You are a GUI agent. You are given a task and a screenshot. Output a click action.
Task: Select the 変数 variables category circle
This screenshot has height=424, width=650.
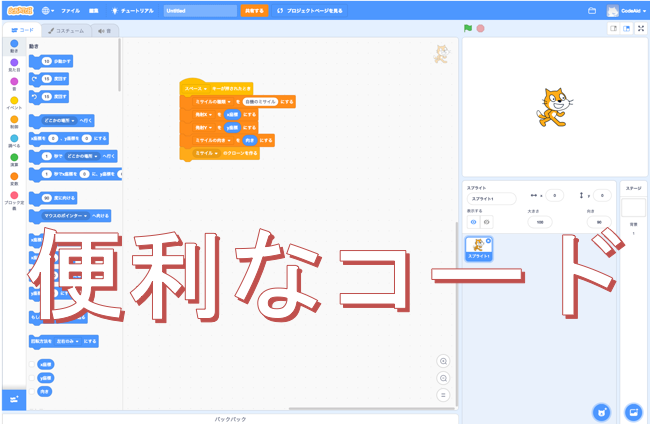click(x=14, y=176)
